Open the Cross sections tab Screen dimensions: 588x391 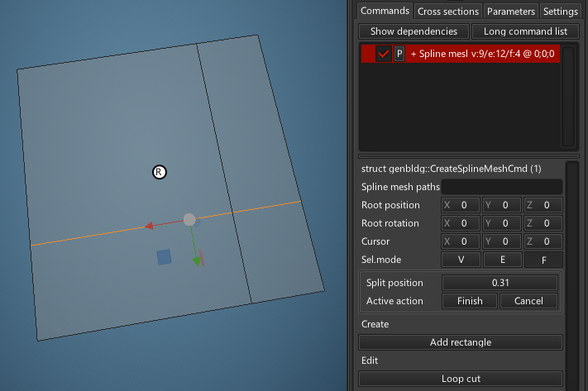click(x=448, y=12)
